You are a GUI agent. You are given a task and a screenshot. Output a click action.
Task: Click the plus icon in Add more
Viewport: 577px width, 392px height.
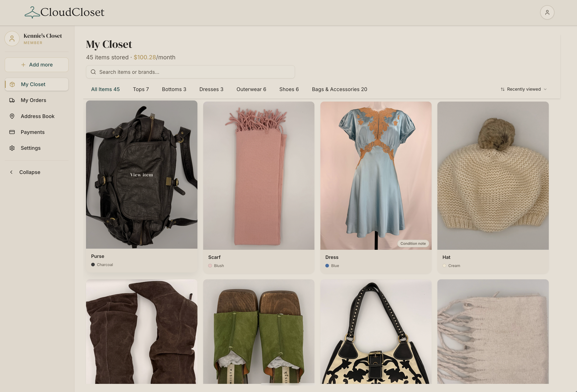[23, 65]
